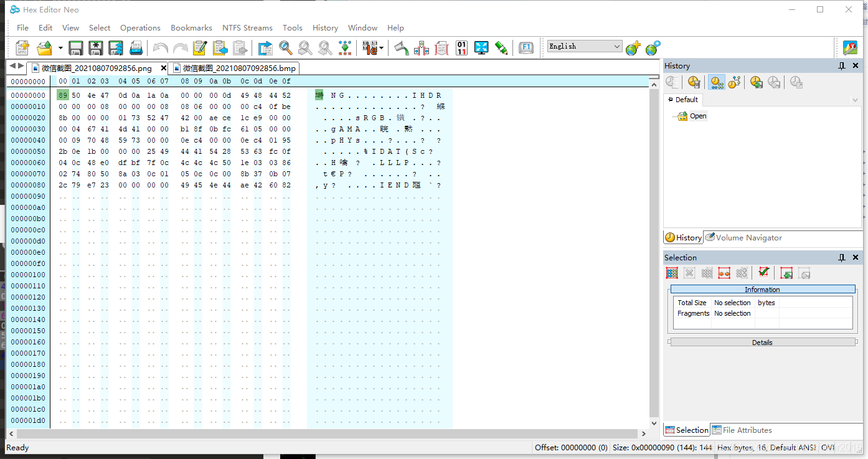Click the 01/11 binary view icon
This screenshot has width=868, height=459.
pyautogui.click(x=461, y=47)
